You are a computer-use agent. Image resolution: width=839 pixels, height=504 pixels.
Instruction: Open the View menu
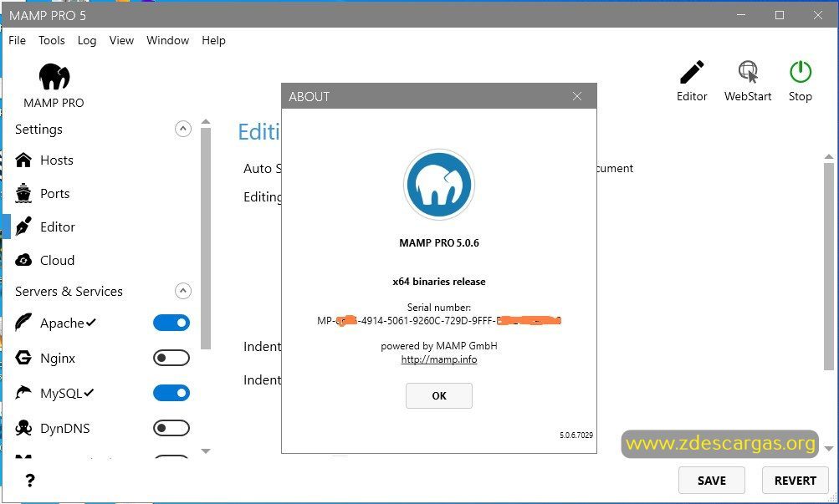coord(121,41)
